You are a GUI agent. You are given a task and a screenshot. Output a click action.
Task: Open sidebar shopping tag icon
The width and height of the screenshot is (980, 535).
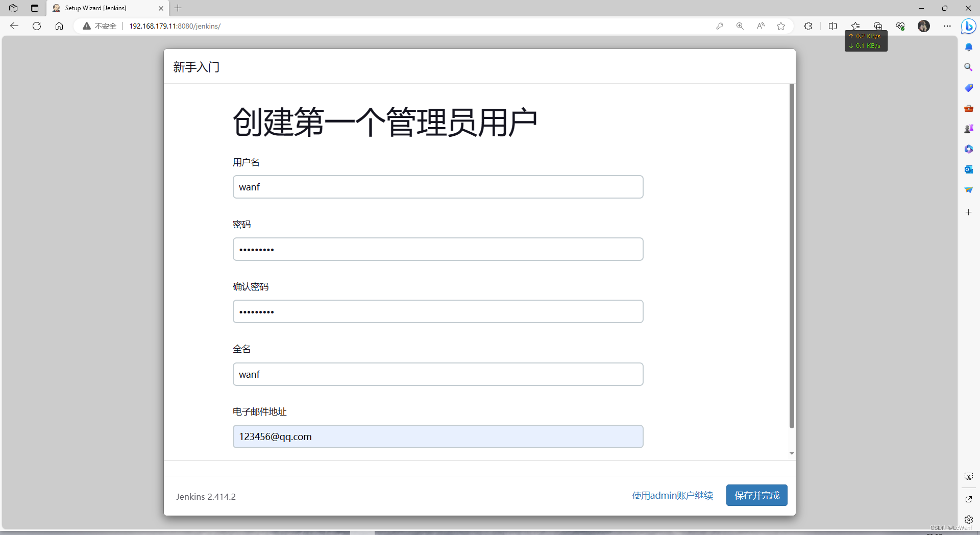point(968,88)
